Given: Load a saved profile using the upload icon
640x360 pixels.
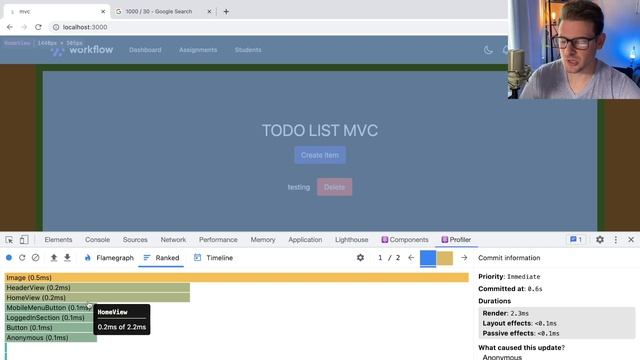Looking at the screenshot, I should tap(53, 258).
